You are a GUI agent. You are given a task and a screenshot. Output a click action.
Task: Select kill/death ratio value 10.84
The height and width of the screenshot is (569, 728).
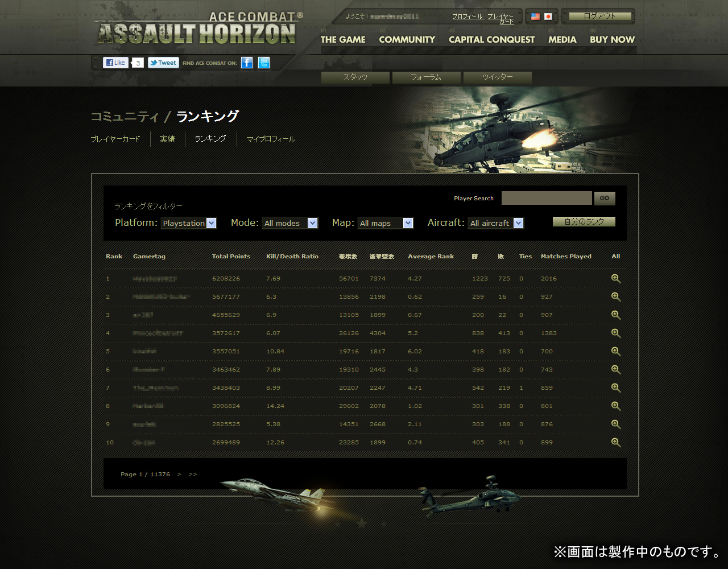tap(275, 352)
